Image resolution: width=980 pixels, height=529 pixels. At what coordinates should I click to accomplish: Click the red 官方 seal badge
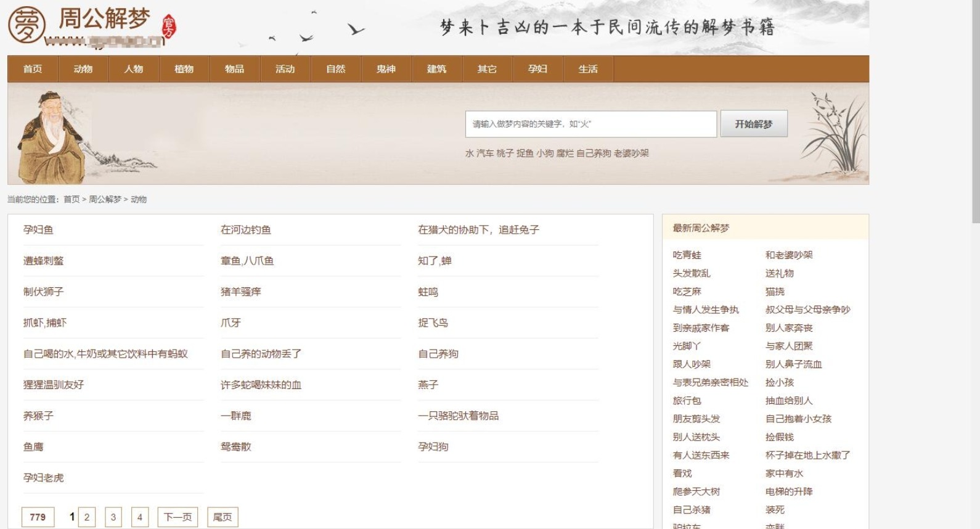(169, 27)
